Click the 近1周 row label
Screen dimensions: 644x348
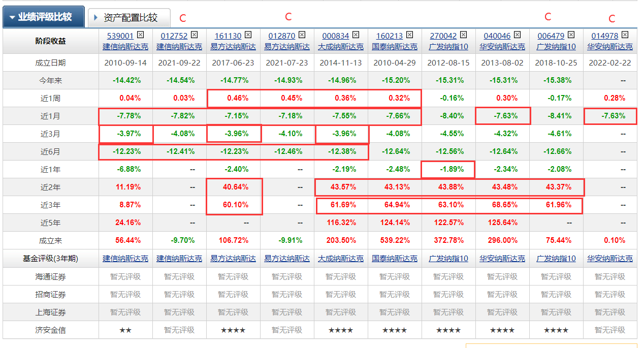(51, 99)
